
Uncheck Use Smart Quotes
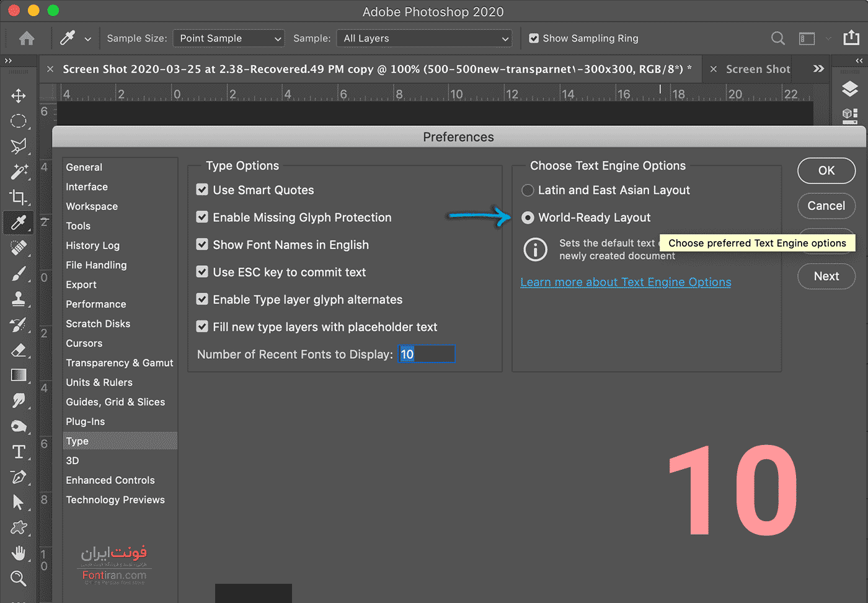pyautogui.click(x=202, y=190)
